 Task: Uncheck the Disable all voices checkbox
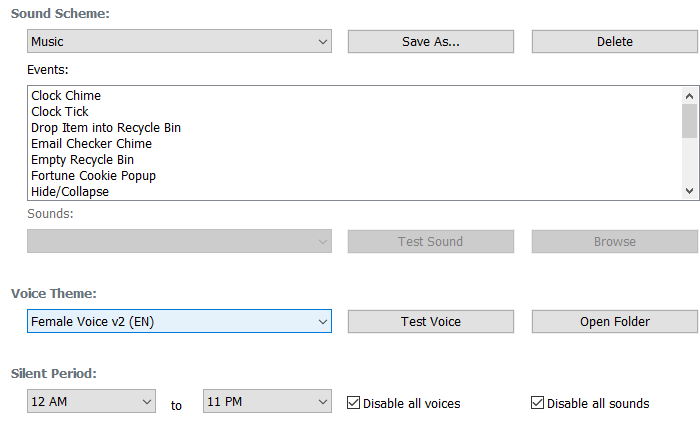click(x=353, y=403)
